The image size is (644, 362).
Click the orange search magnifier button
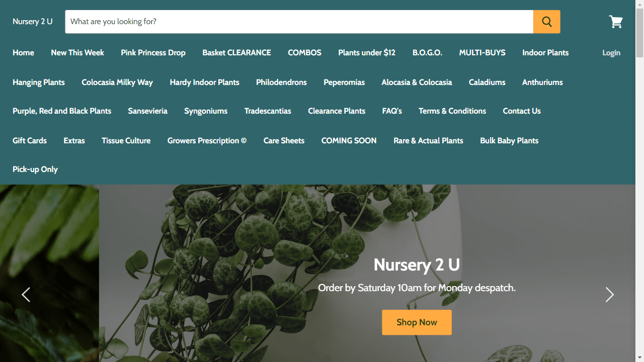click(x=546, y=22)
